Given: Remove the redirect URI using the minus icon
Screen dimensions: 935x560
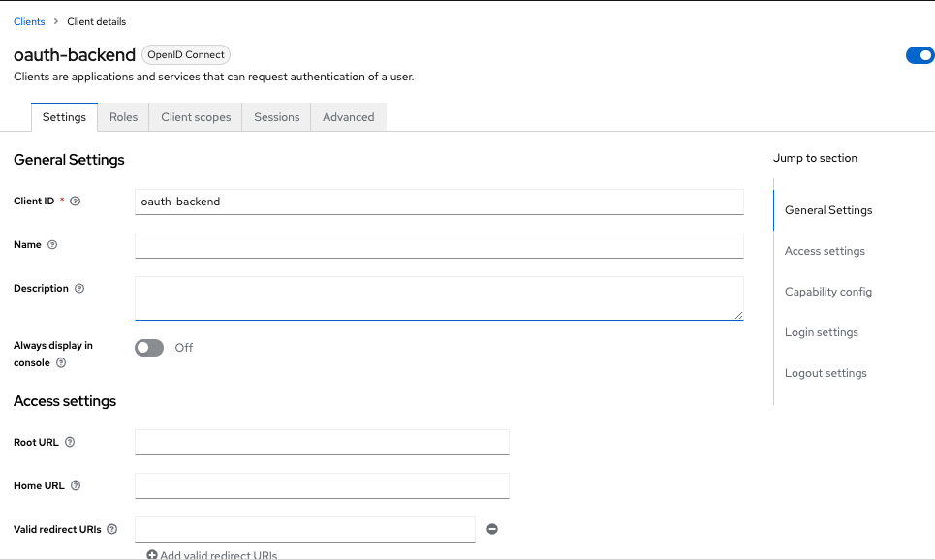Looking at the screenshot, I should tap(492, 529).
